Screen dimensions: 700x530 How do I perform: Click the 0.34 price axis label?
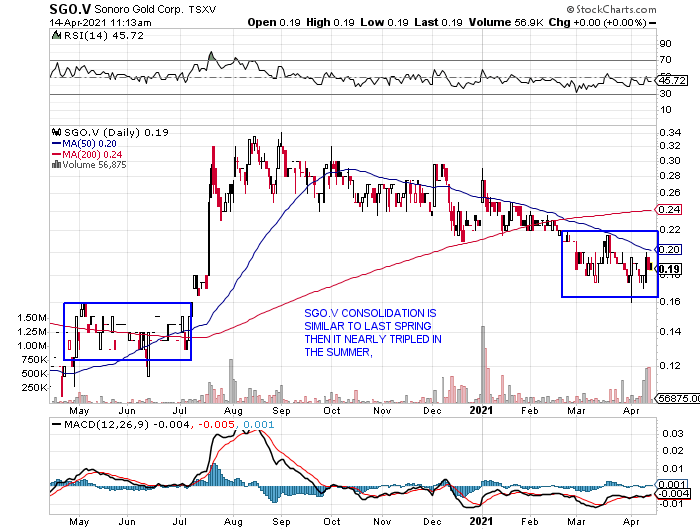[670, 133]
